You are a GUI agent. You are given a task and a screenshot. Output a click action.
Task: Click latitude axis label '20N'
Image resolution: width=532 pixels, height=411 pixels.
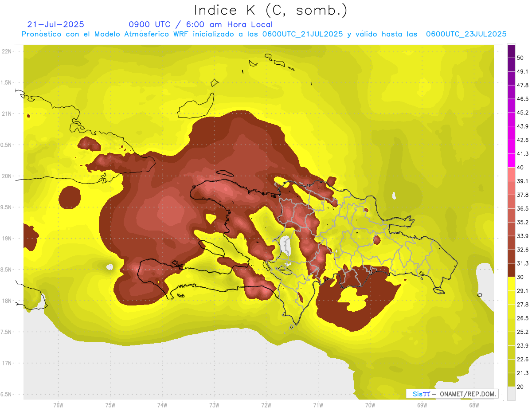click(x=7, y=176)
